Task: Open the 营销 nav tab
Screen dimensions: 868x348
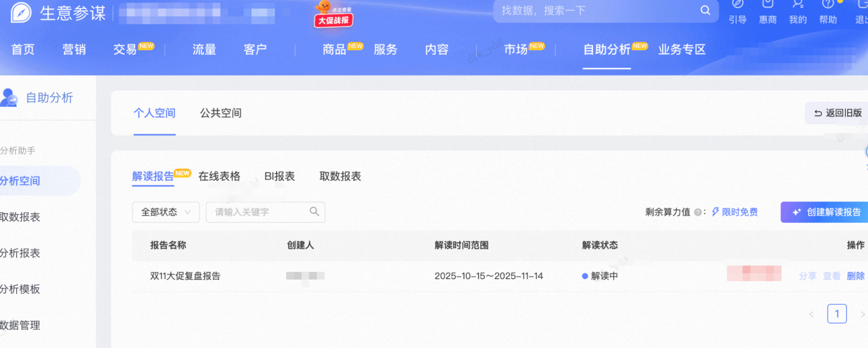Action: pyautogui.click(x=74, y=50)
